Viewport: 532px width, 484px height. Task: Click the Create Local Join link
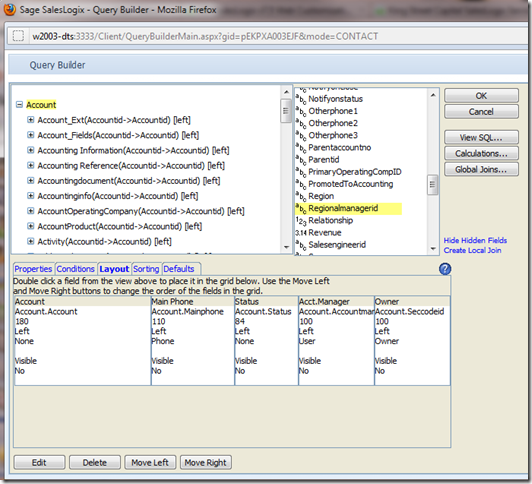[x=472, y=250]
